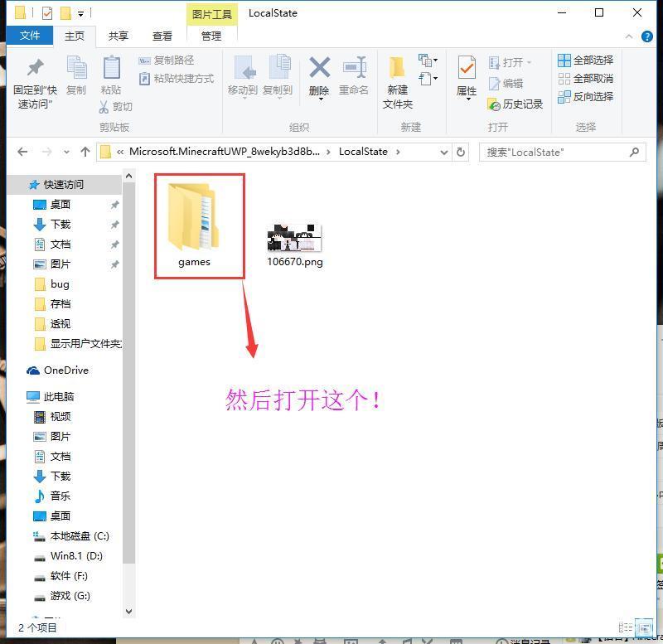Open the address bar history dropdown
This screenshot has height=644, width=663.
click(443, 153)
